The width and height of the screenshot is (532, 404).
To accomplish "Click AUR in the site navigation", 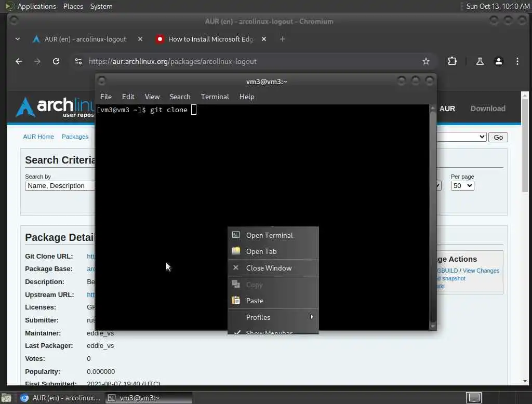I will click(447, 109).
